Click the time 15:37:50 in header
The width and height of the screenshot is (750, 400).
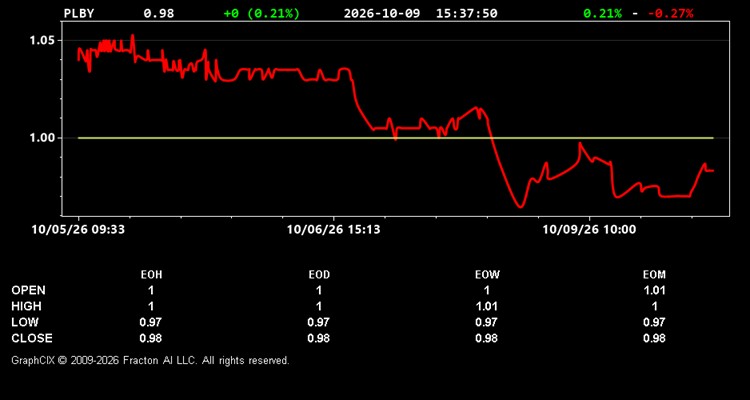coord(466,13)
